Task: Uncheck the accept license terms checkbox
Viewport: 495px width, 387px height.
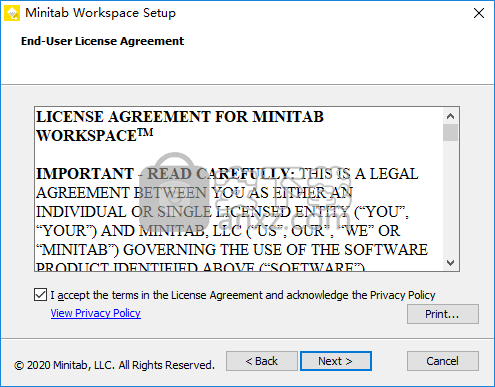Action: point(40,295)
